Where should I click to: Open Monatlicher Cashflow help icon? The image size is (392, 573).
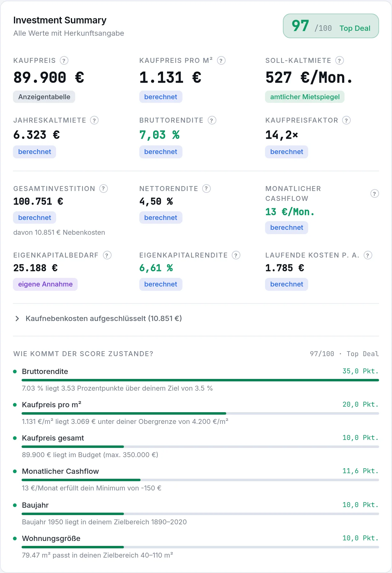point(374,193)
